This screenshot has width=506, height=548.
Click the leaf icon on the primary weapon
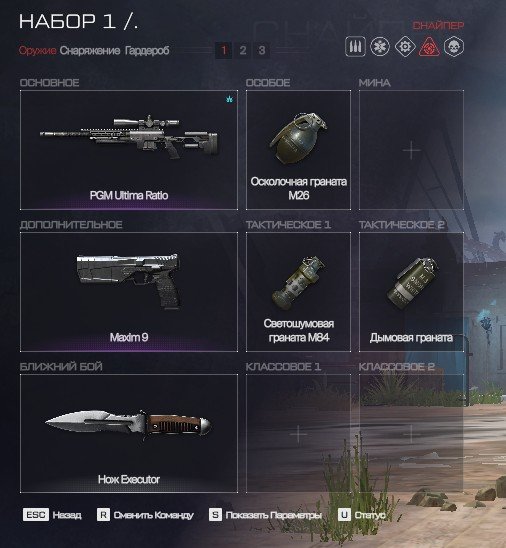[229, 99]
